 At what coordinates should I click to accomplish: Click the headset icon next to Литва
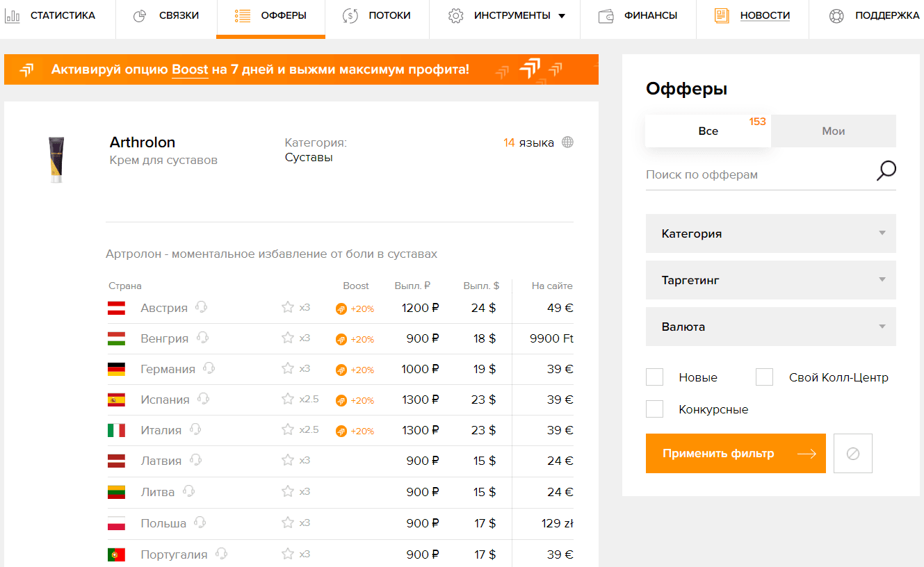[188, 491]
